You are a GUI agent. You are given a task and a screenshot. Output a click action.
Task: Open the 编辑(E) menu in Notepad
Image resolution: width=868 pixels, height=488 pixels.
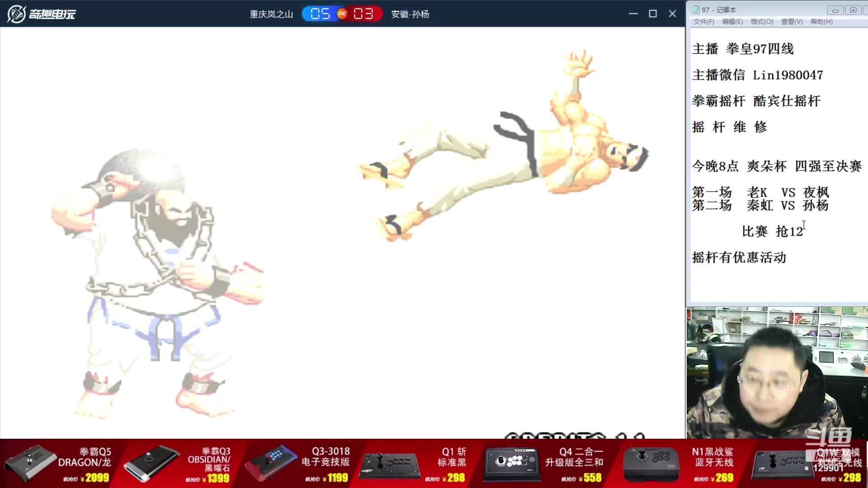[732, 22]
